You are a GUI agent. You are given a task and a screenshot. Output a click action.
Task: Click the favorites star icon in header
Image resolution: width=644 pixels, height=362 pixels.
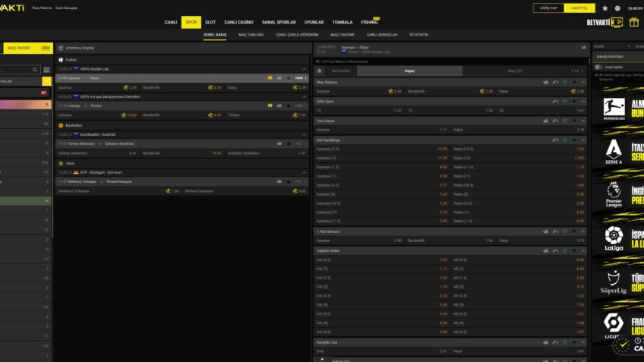coord(605,8)
